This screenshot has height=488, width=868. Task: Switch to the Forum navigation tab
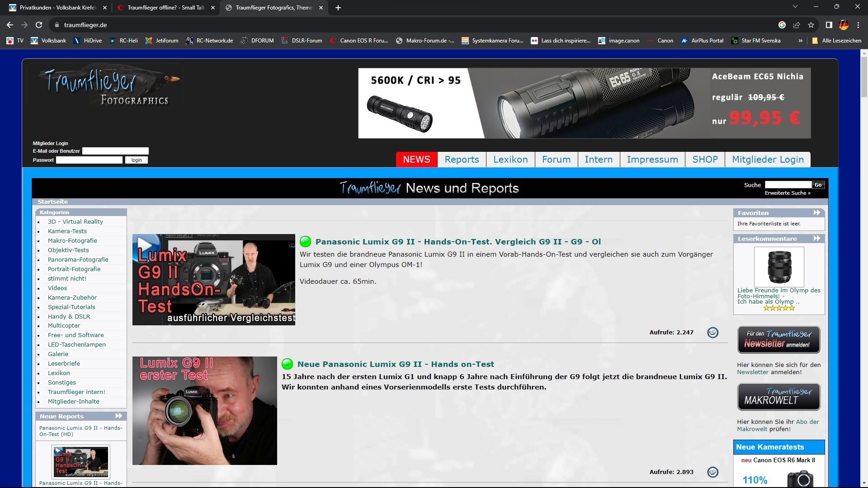pyautogui.click(x=556, y=160)
